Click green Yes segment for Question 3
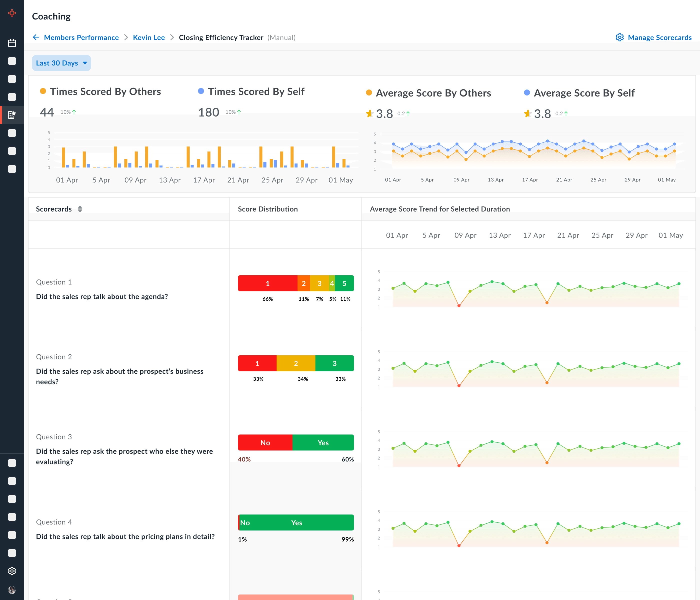The image size is (700, 600). pyautogui.click(x=323, y=442)
